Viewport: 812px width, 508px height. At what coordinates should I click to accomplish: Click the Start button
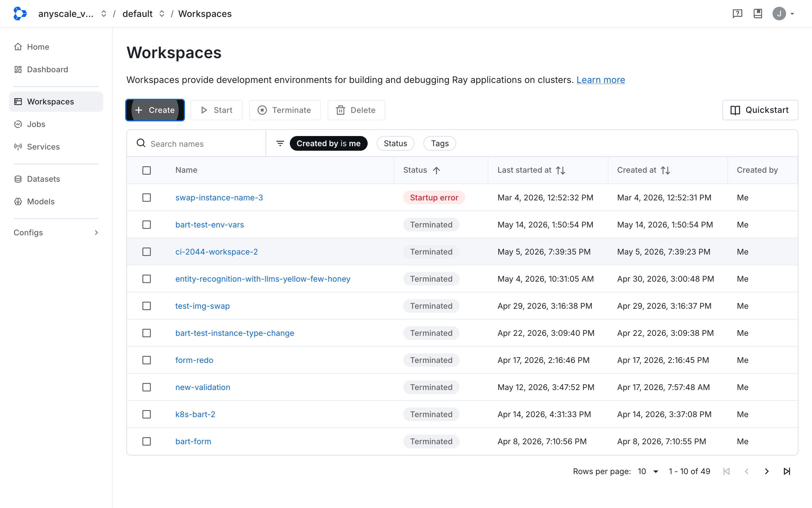pyautogui.click(x=217, y=110)
